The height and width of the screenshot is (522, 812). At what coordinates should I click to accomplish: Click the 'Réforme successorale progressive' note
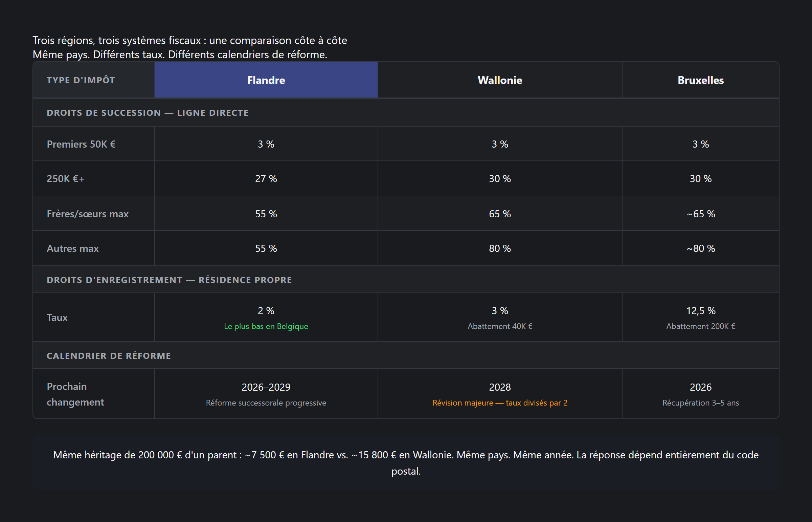coord(266,403)
